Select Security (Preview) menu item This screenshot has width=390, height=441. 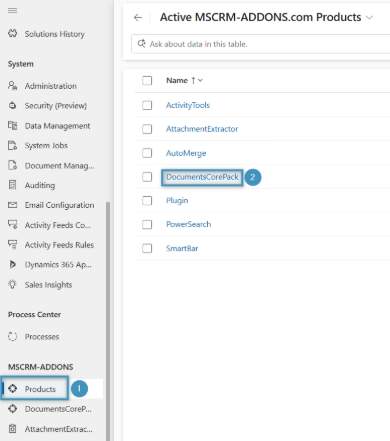[56, 106]
